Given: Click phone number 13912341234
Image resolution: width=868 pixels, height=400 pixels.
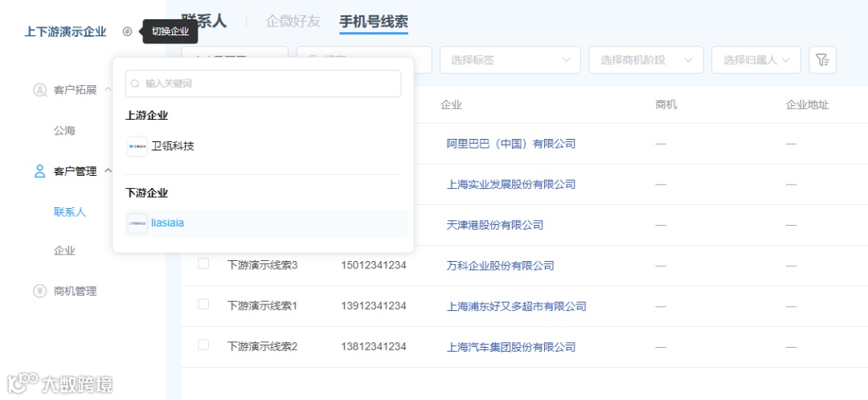Looking at the screenshot, I should 374,306.
